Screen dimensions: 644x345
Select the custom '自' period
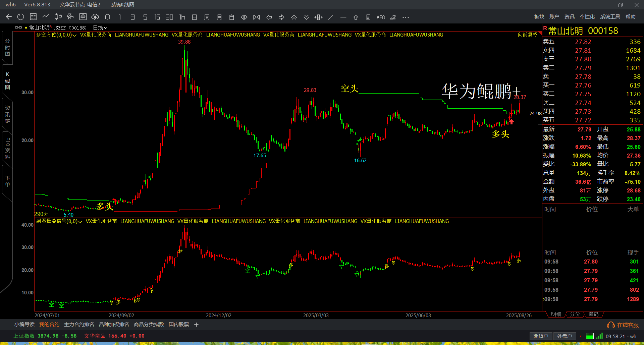pyautogui.click(x=232, y=17)
